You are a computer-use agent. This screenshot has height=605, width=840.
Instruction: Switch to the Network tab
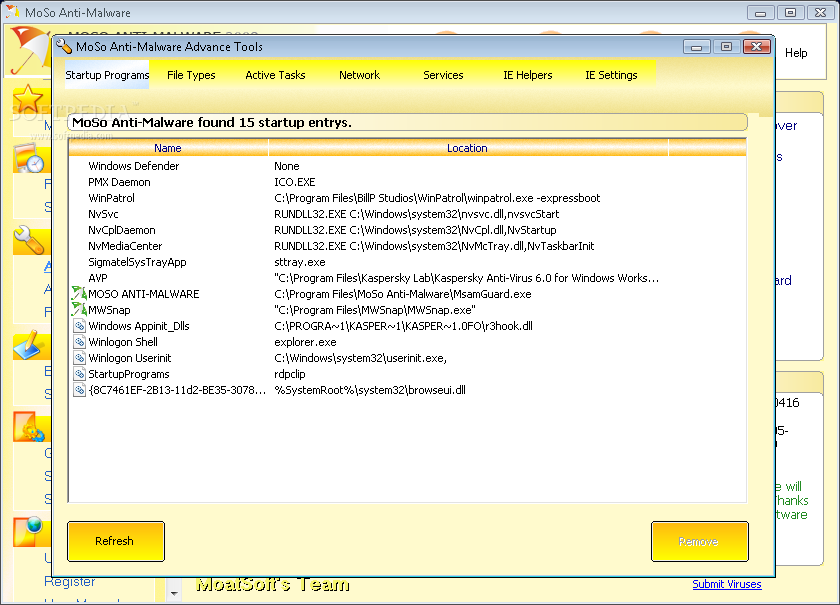point(359,75)
